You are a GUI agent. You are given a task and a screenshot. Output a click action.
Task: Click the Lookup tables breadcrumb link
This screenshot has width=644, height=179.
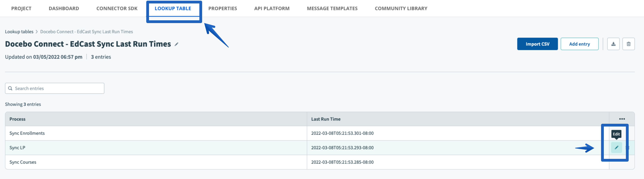(19, 32)
